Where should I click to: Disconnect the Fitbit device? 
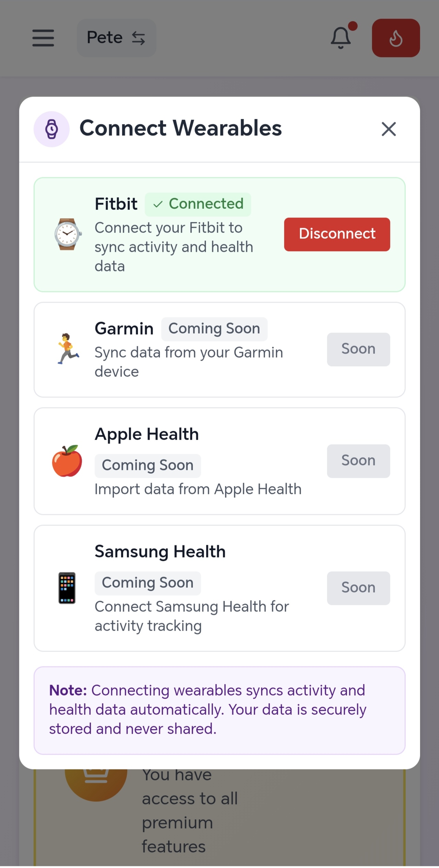(x=337, y=234)
